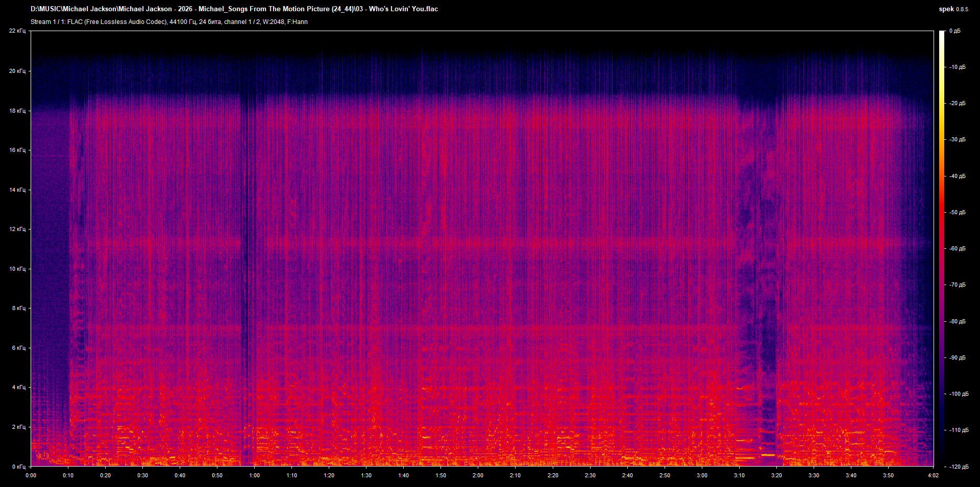Click the 4 кГц frequency label
980x487 pixels.
tap(19, 387)
